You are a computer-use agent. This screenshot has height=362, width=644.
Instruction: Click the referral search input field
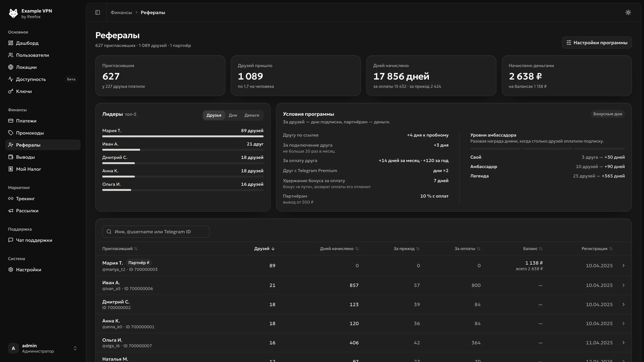[156, 232]
